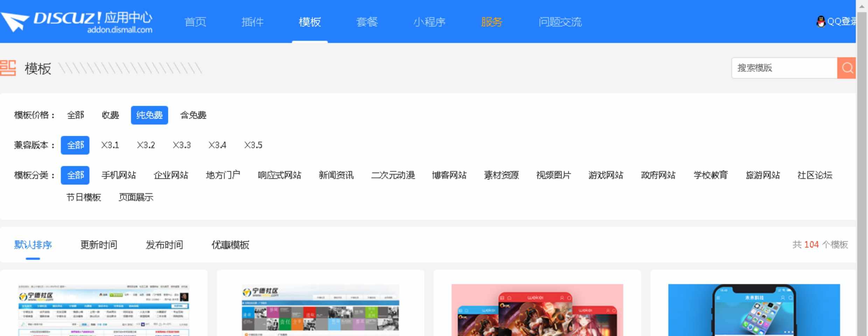Click the orange search magnifier button
The width and height of the screenshot is (868, 336).
pyautogui.click(x=847, y=68)
